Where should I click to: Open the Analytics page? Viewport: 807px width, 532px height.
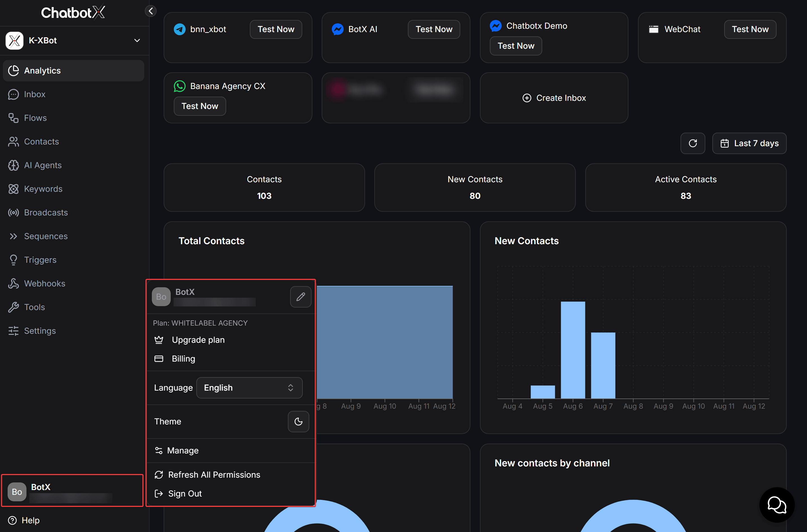[x=73, y=71]
